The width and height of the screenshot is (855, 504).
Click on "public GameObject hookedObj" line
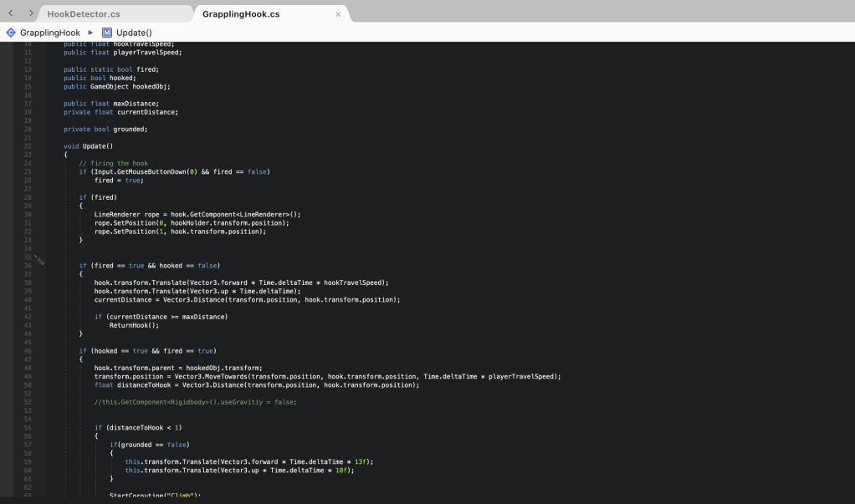[x=116, y=86]
